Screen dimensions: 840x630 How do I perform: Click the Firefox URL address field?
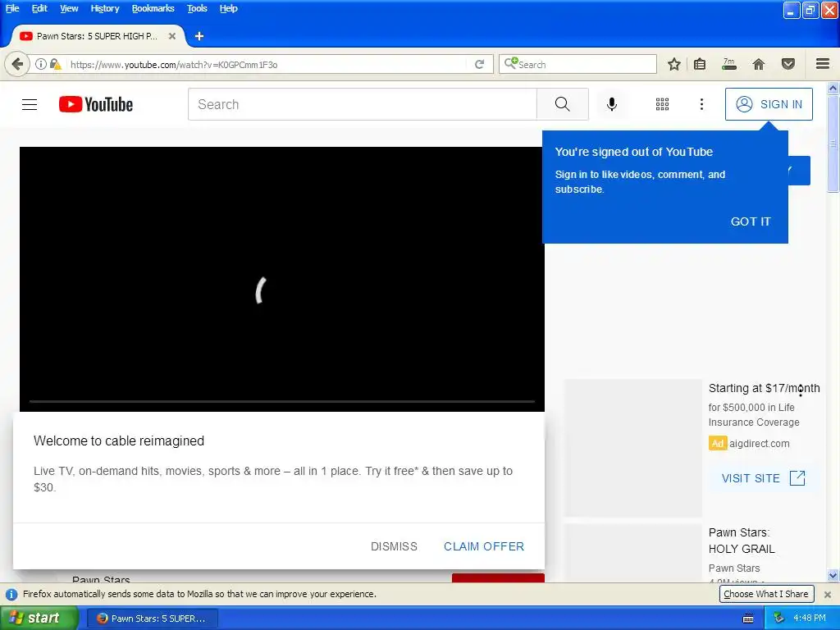[x=268, y=64]
